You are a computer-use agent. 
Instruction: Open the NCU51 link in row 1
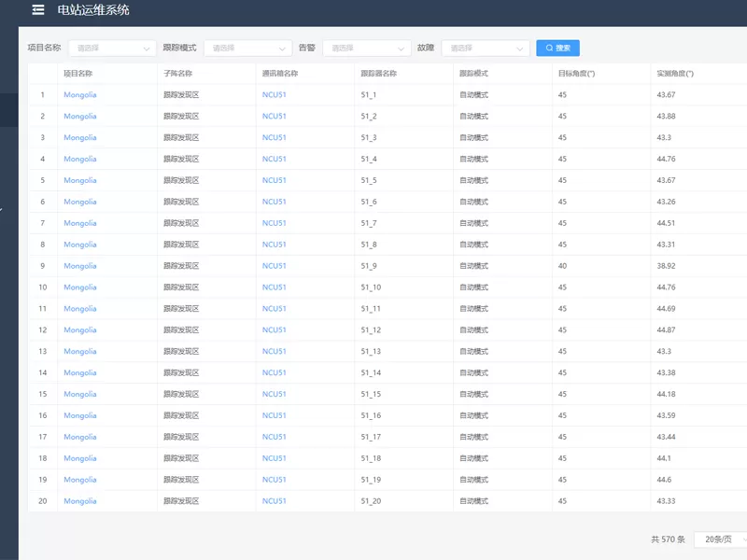tap(274, 95)
